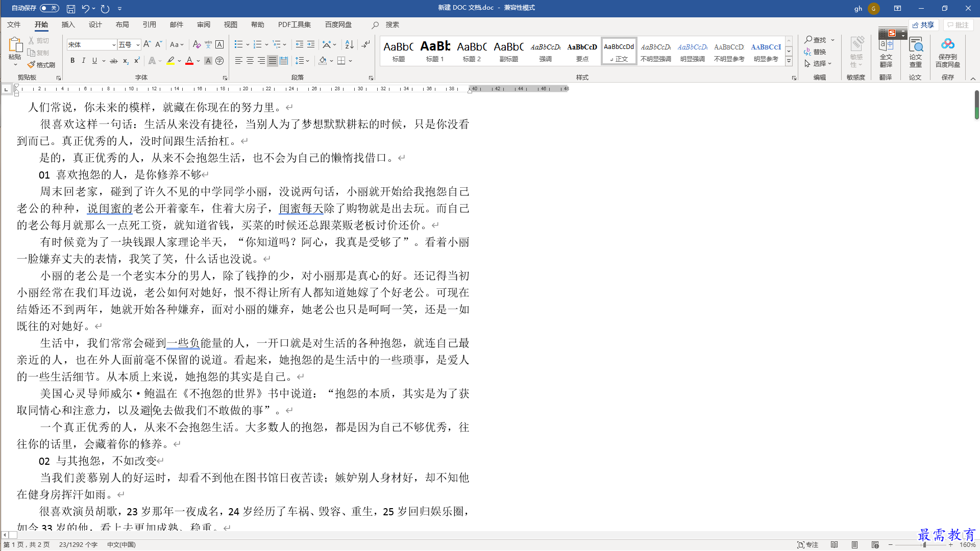Toggle the AutoSave switch

click(x=50, y=8)
